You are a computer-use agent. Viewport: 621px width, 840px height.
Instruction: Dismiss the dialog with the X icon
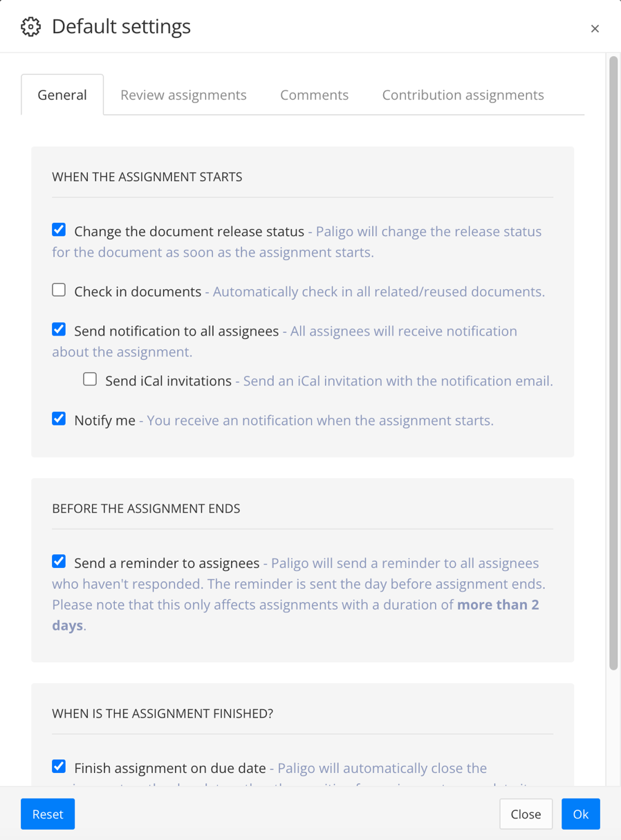[595, 28]
